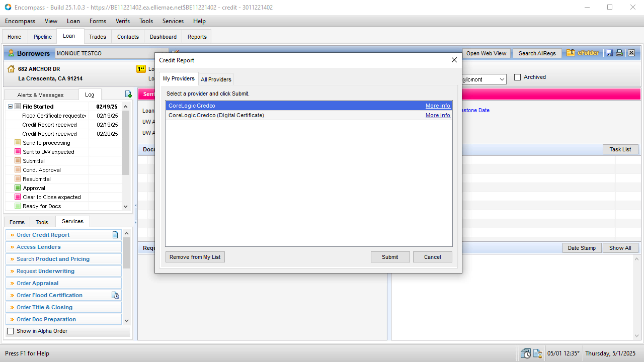Select the CoreLogic Credco provider row
The height and width of the screenshot is (362, 644).
(308, 106)
